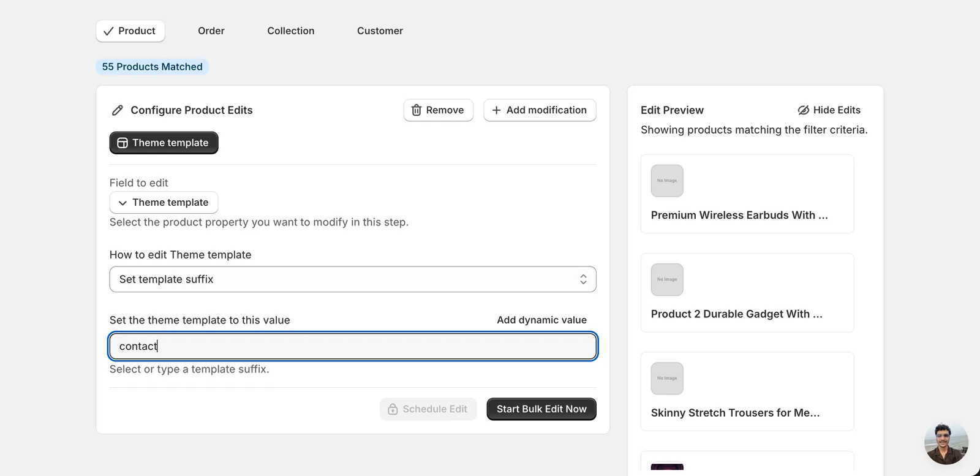The height and width of the screenshot is (476, 980).
Task: Click the 'Select or type a template suffix.' hint
Action: click(189, 369)
